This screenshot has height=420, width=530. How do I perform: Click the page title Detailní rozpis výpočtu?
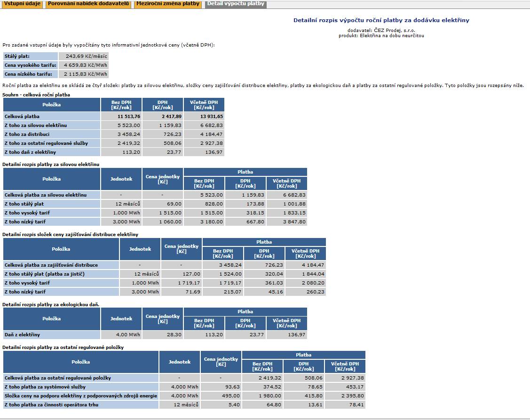click(381, 20)
